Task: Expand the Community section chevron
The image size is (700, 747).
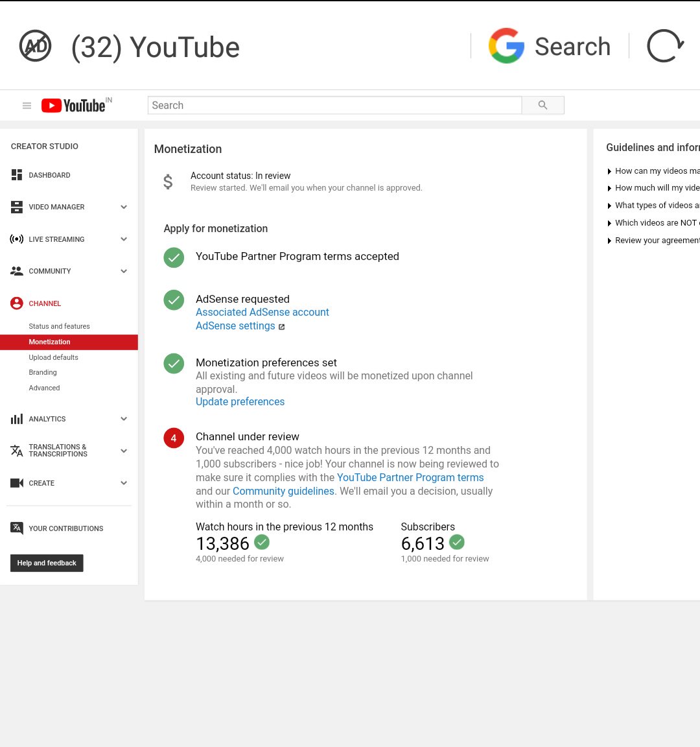Action: click(x=124, y=271)
